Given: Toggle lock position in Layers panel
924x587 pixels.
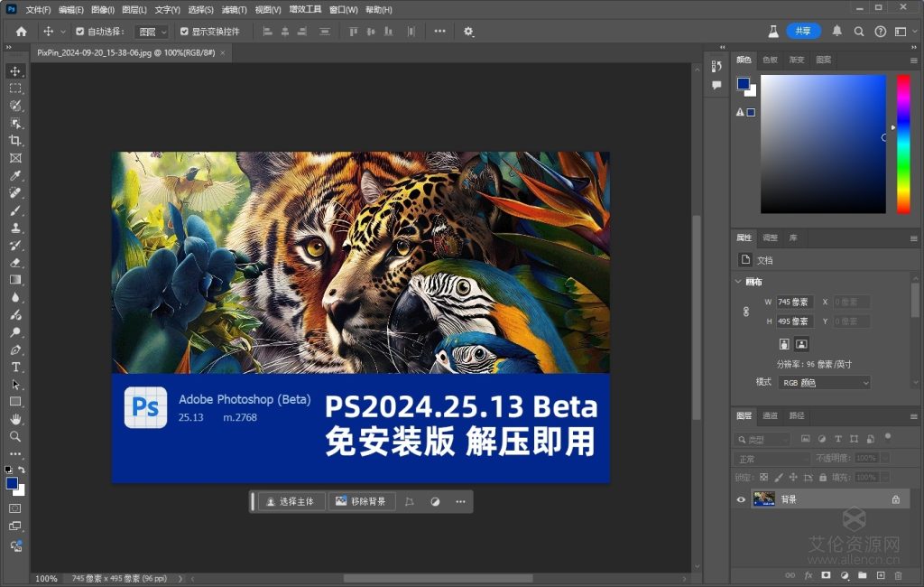Looking at the screenshot, I should [793, 477].
